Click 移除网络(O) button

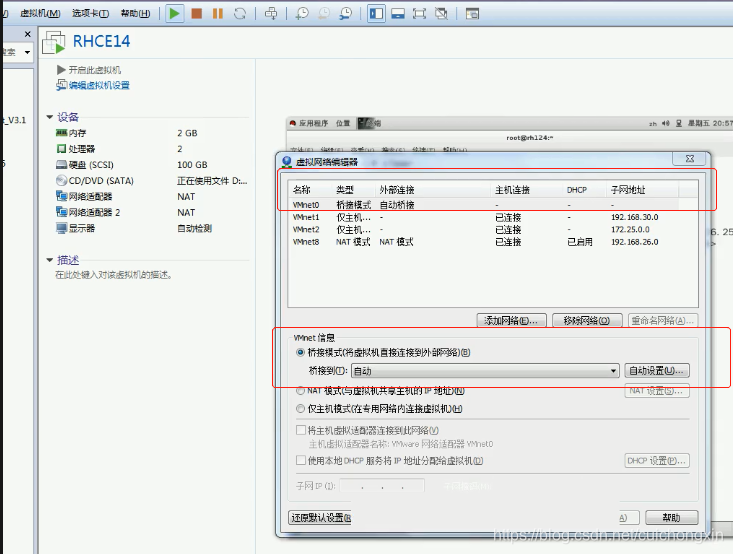587,320
